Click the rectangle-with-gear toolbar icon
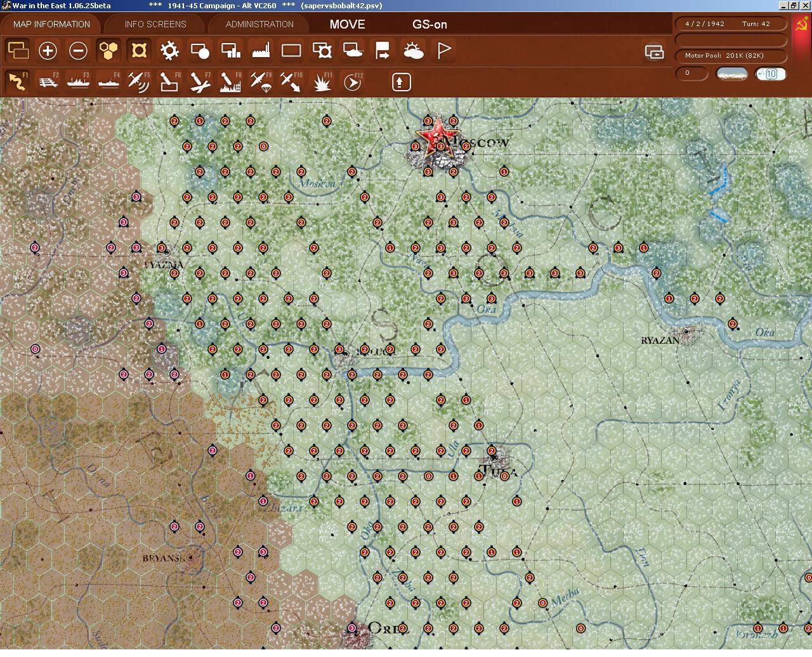Viewport: 812px width, 657px height. (x=322, y=51)
